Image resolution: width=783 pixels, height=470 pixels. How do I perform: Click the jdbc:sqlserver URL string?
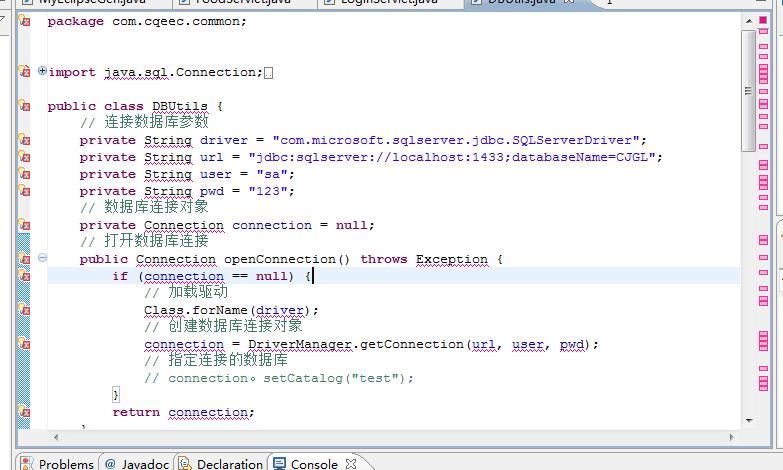pos(451,157)
